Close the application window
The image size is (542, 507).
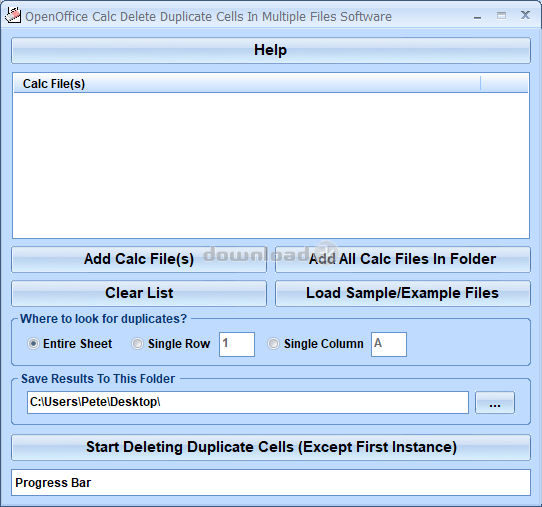[525, 15]
